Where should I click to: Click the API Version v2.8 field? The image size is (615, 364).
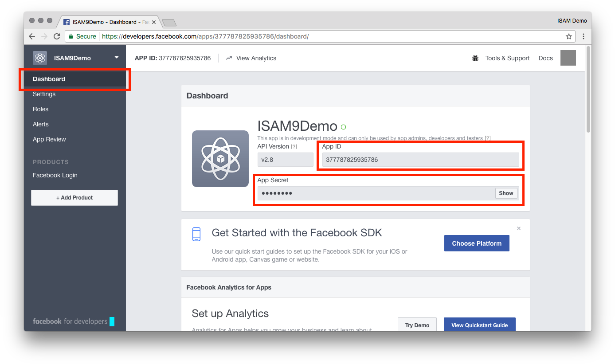[286, 160]
